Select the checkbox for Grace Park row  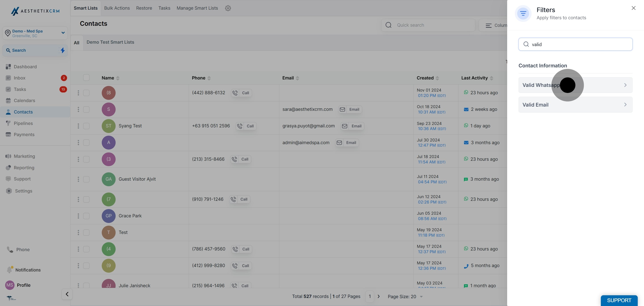[x=86, y=216]
